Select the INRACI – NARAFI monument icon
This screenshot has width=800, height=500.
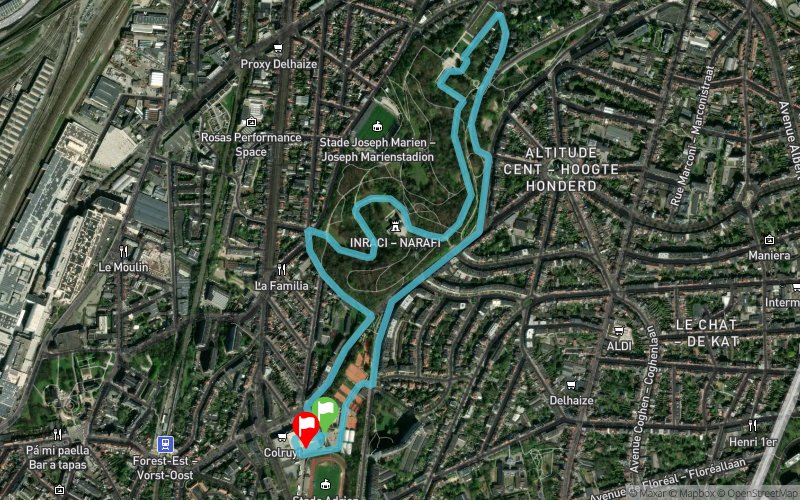point(394,226)
